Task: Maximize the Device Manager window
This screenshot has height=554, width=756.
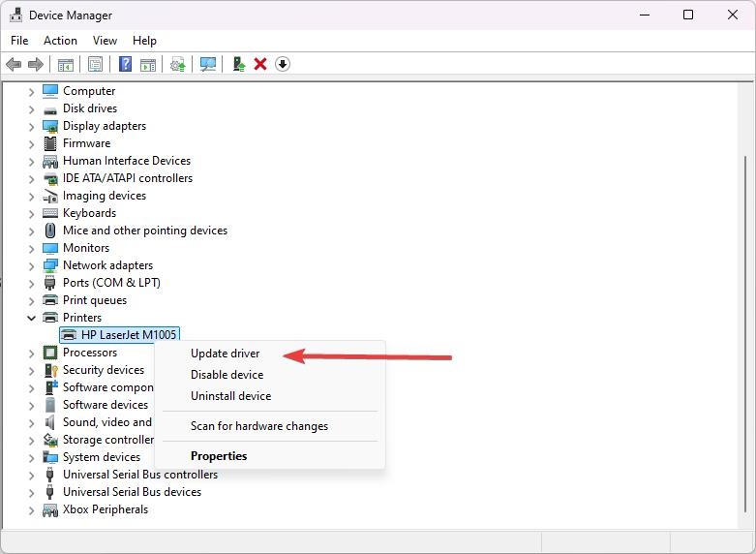Action: click(688, 15)
